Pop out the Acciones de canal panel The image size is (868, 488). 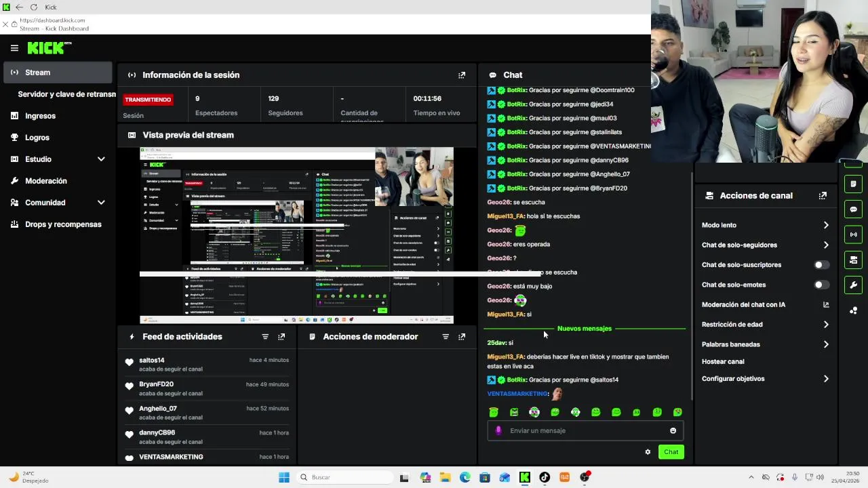823,196
